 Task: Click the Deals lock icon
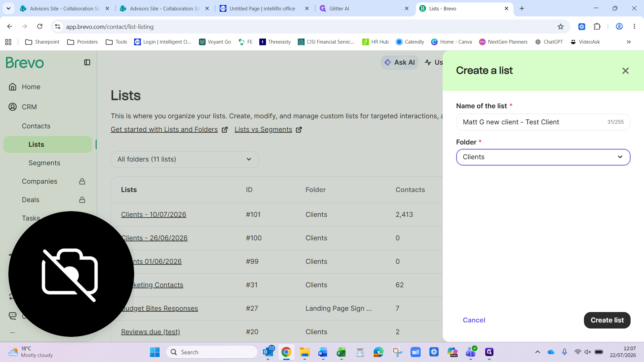[x=82, y=200]
